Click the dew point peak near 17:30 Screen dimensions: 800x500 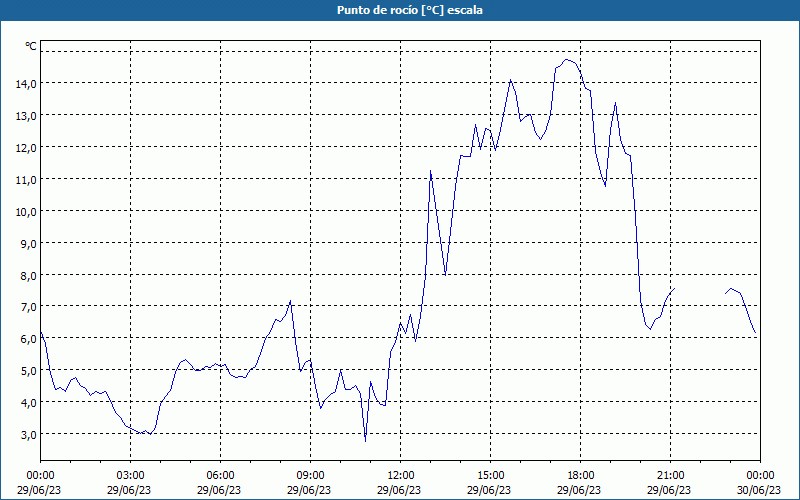click(x=566, y=60)
